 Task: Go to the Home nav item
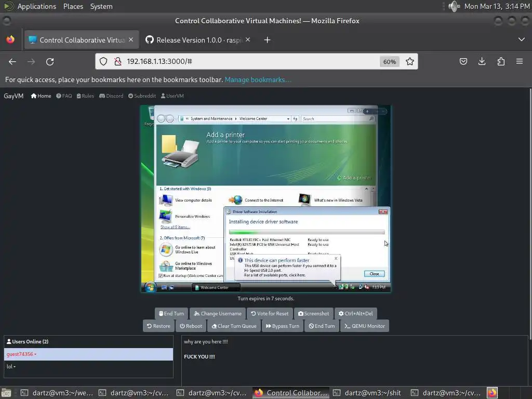[x=41, y=96]
